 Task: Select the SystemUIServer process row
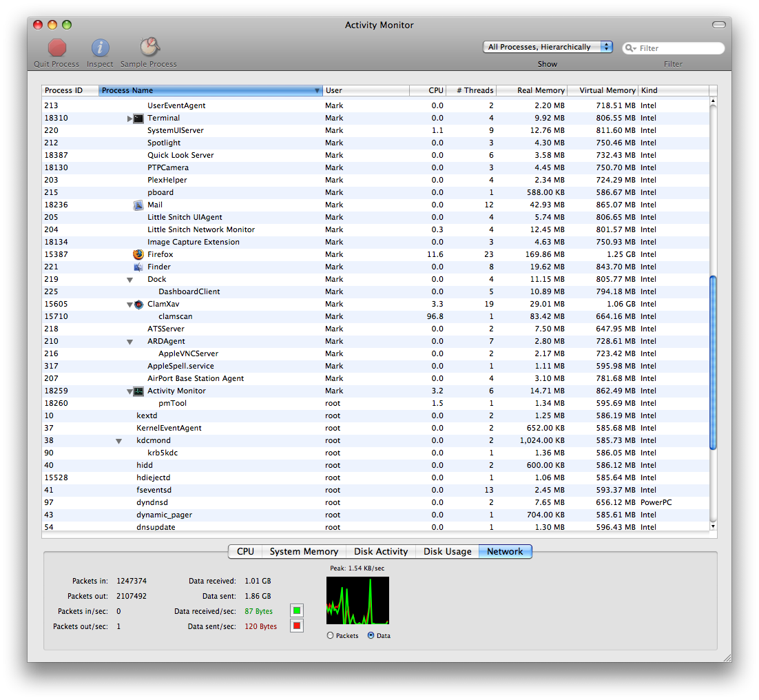click(x=375, y=131)
